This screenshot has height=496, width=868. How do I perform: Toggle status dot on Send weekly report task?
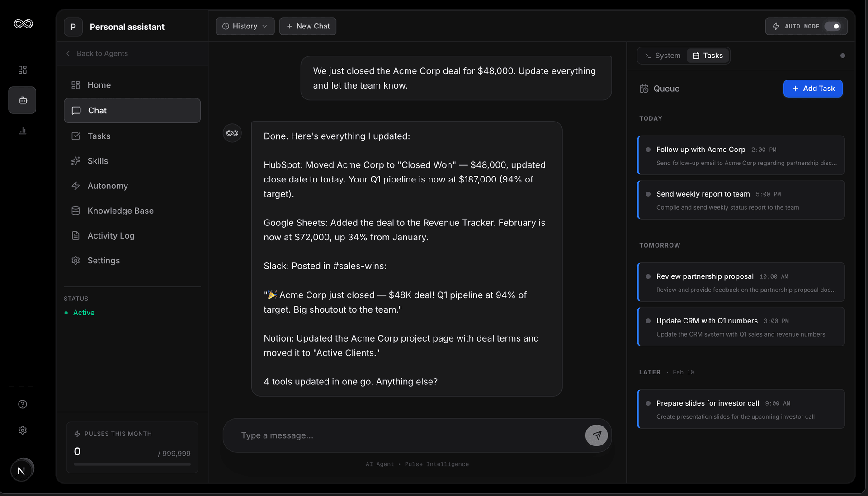pyautogui.click(x=648, y=194)
